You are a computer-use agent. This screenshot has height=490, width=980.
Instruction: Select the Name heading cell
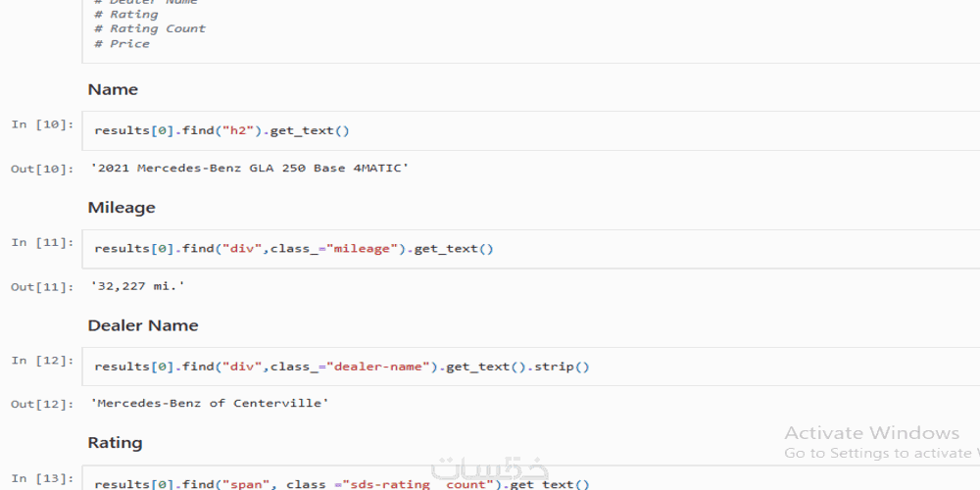(113, 89)
